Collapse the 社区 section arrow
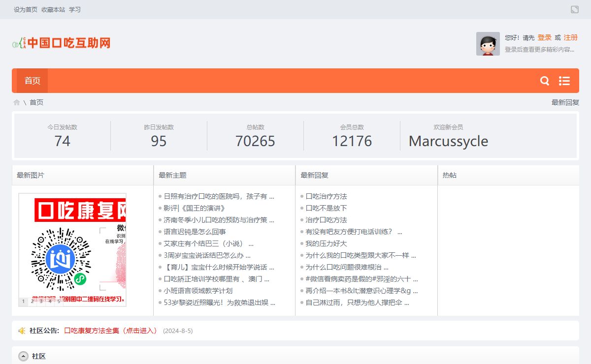591x364 pixels. tap(24, 356)
